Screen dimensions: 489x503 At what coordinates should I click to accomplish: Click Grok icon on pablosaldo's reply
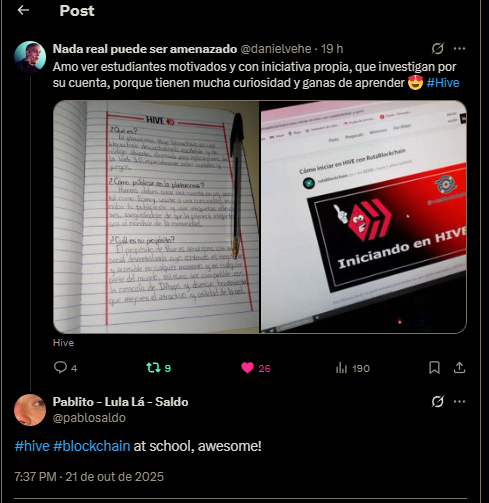[x=438, y=402]
